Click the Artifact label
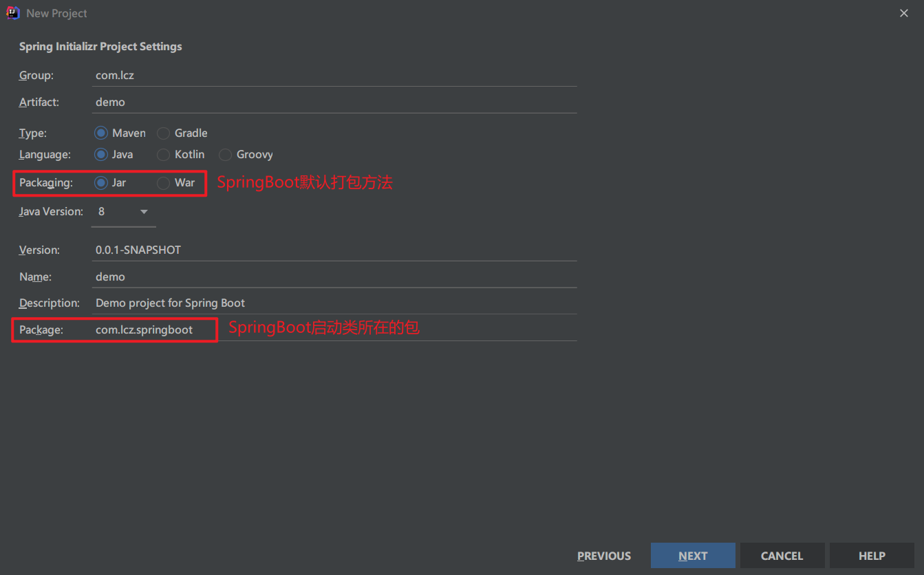924x575 pixels. [39, 102]
